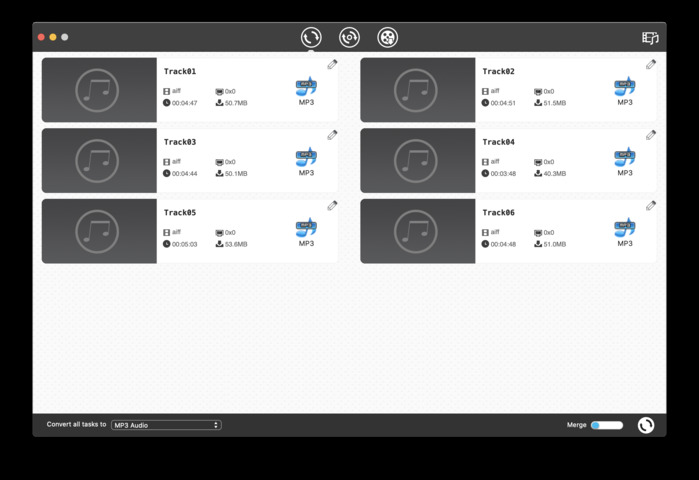Click the 51.0MB file size of Track06

555,244
